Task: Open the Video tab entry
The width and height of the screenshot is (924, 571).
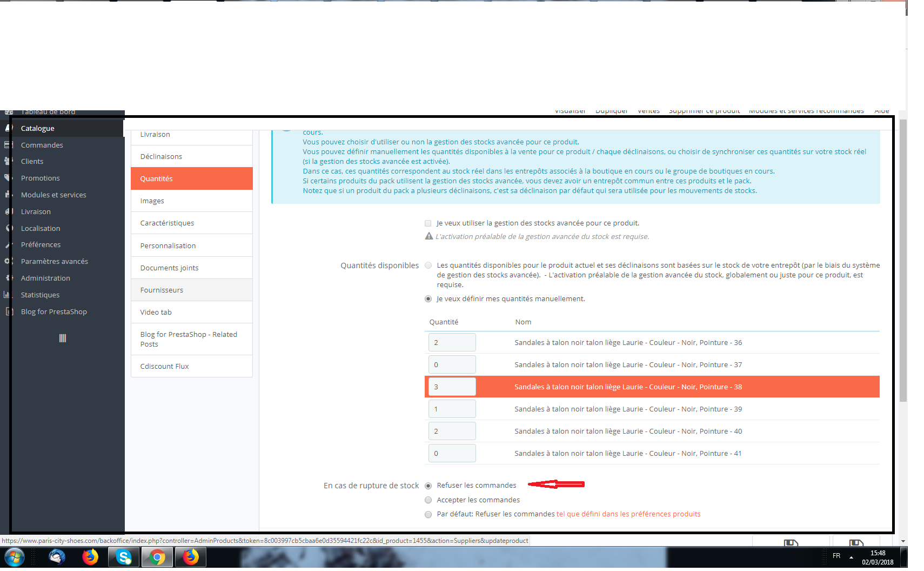Action: tap(192, 312)
